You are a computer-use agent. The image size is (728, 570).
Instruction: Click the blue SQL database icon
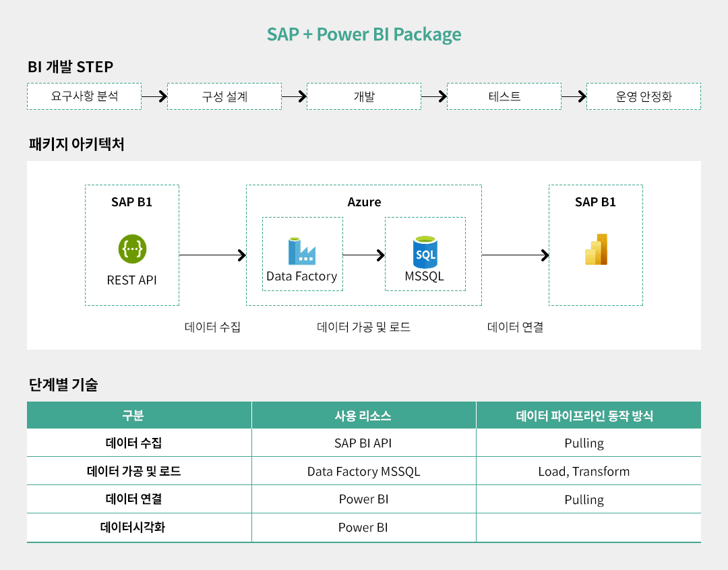tap(425, 253)
